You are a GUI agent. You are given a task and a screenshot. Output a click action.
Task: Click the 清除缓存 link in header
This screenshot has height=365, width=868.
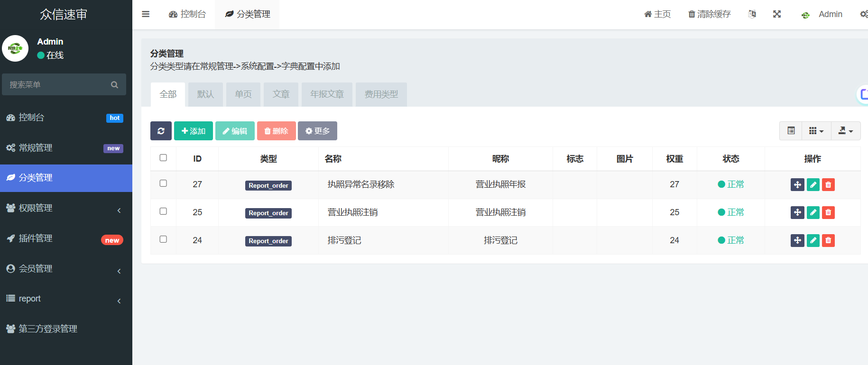click(x=709, y=14)
